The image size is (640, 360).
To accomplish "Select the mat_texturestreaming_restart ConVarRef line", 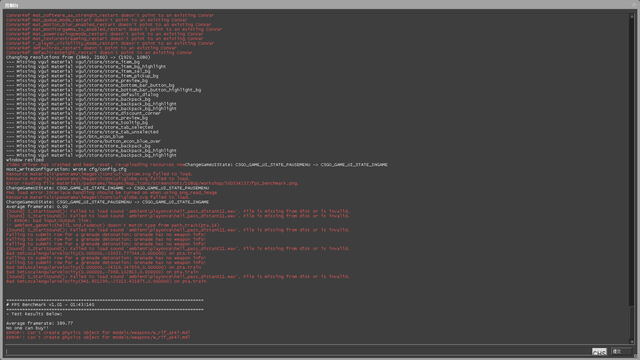I will 104,39.
